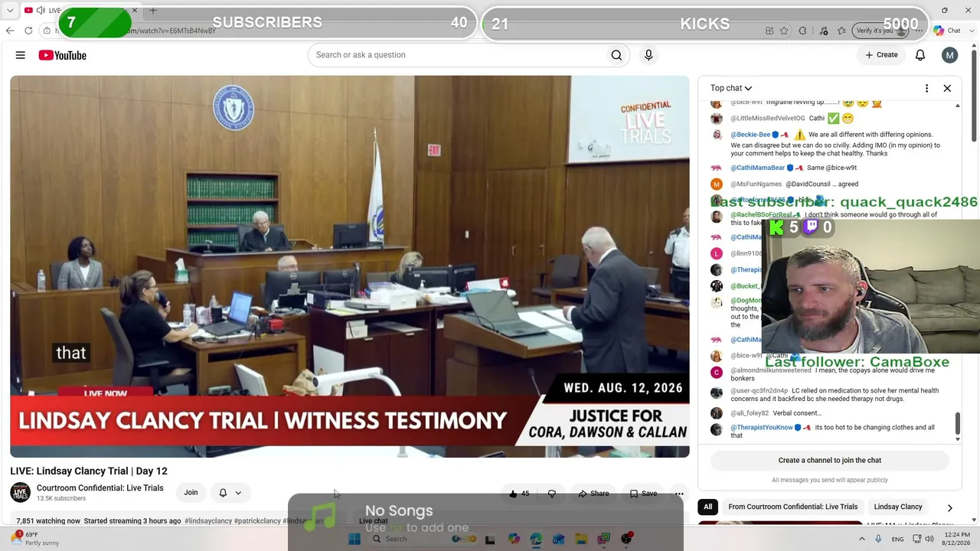The image size is (980, 551).
Task: Focus the Search or ask a question field
Action: coord(456,55)
